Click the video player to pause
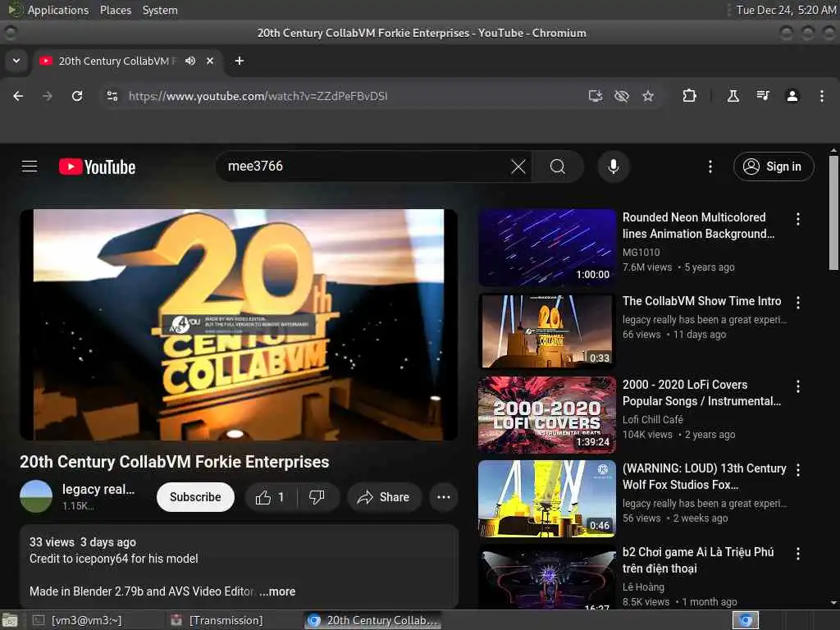The image size is (840, 630). [x=239, y=325]
